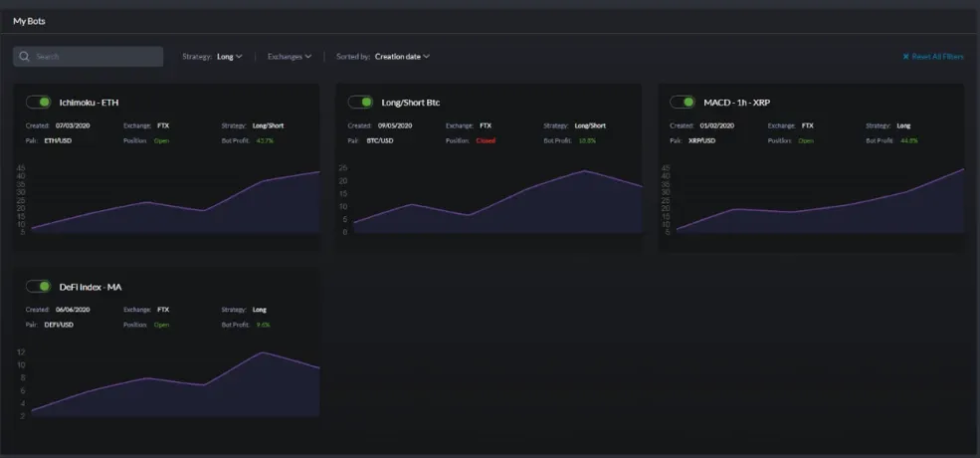Click FTX exchange value on MACD card
Screen dimensions: 980x458
coord(808,125)
